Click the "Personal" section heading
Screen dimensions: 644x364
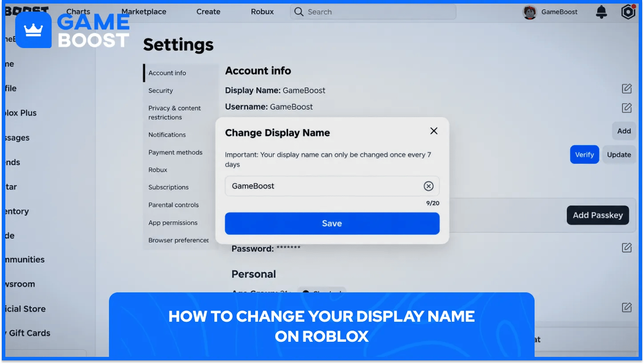coord(254,274)
